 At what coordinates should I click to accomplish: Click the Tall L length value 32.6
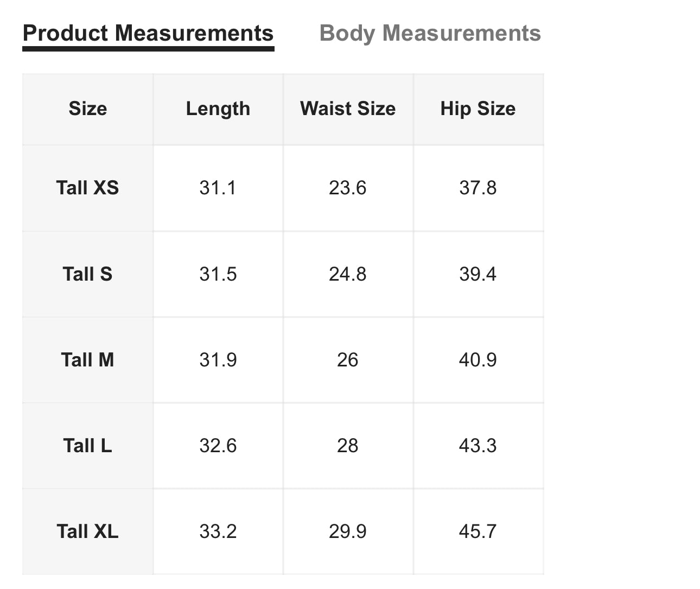point(218,446)
